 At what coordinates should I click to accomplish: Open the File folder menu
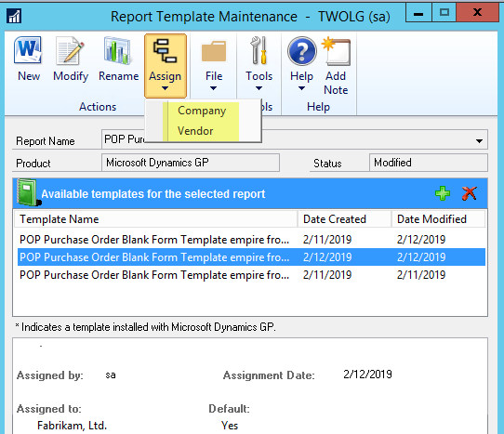(x=214, y=64)
